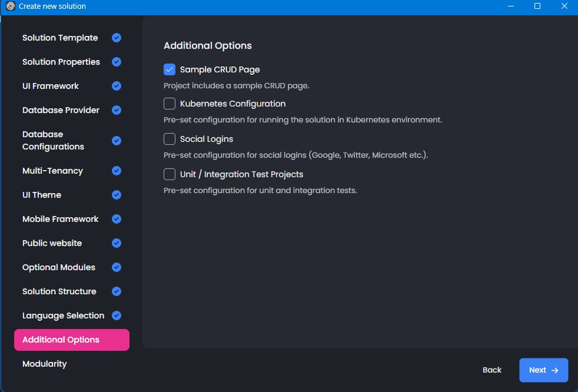Click the completed icon next to Solution Properties

point(117,62)
